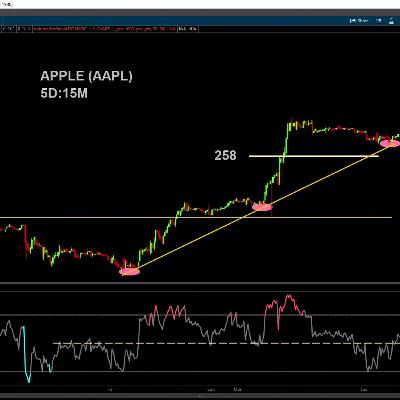Screen dimensions: 400x400
Task: Click the second small header box left of red text
Action: pyautogui.click(x=24, y=29)
